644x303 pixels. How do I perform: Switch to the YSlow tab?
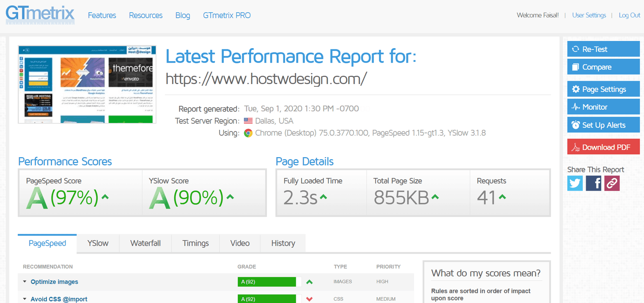98,244
